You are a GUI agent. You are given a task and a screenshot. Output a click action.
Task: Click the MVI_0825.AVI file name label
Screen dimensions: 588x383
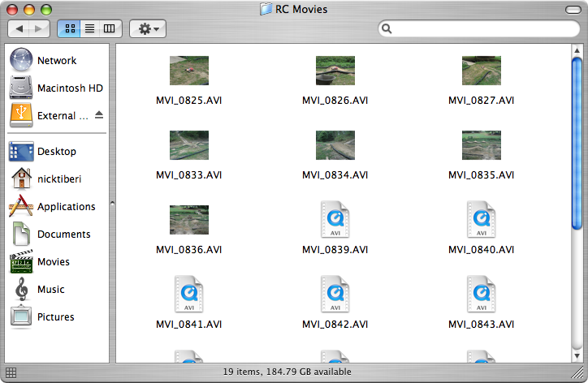point(189,101)
